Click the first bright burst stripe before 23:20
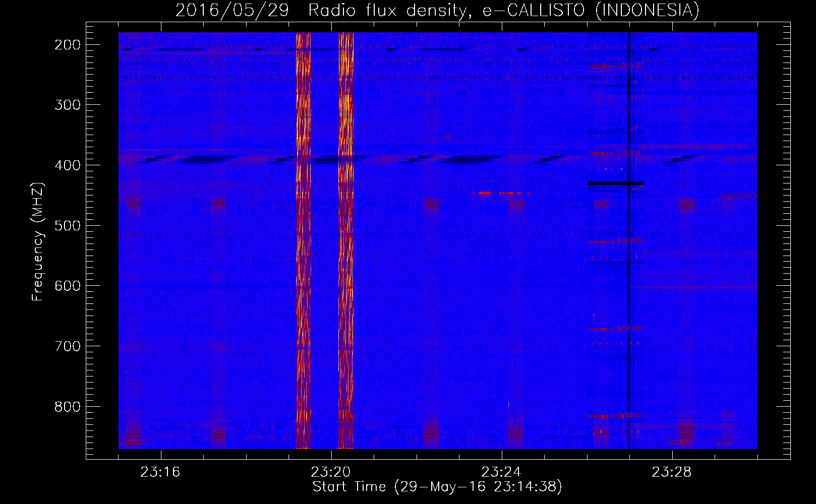The image size is (816, 504). coord(303,240)
